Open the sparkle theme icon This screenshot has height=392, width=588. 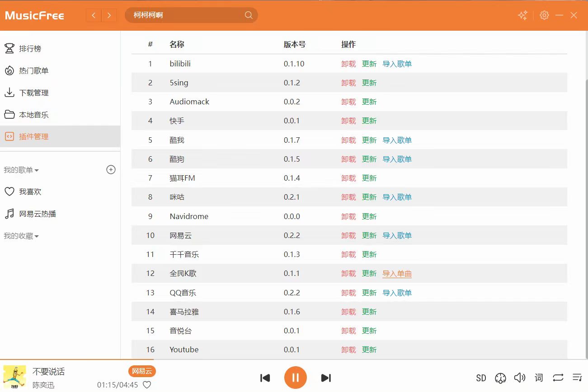(x=522, y=15)
